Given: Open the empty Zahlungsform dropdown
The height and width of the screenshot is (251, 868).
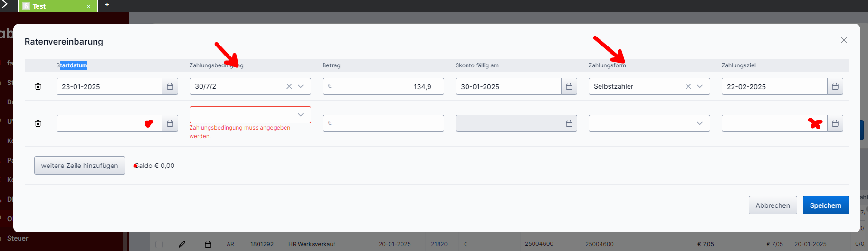Looking at the screenshot, I should click(x=649, y=123).
